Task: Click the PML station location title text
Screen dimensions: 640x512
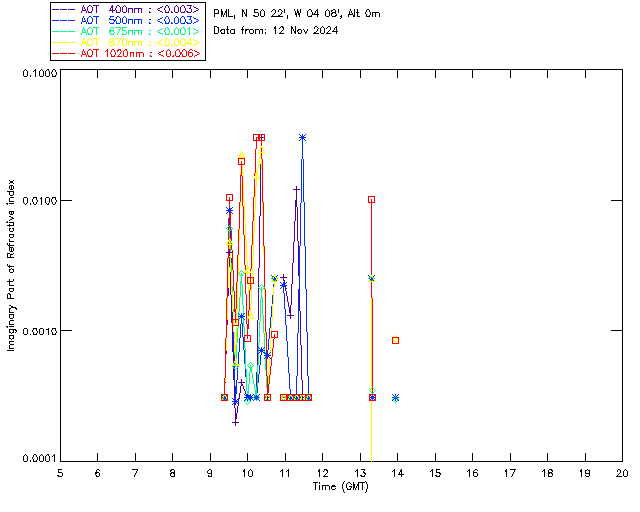Action: click(297, 14)
